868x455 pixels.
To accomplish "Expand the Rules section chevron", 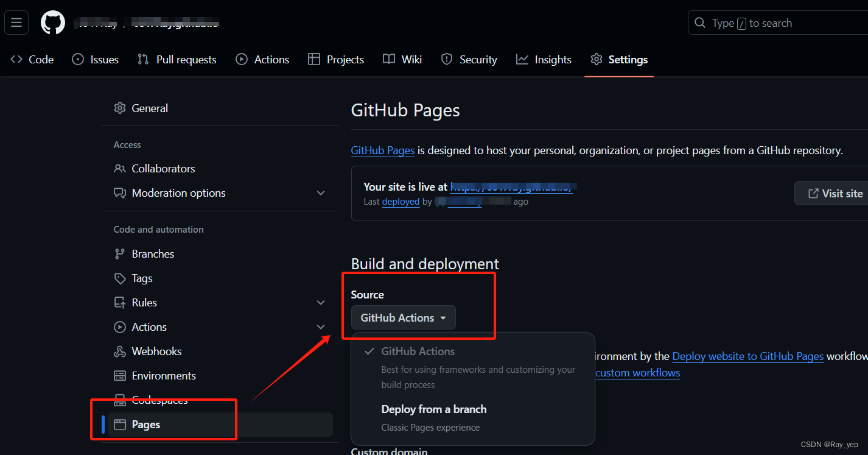I will point(321,302).
